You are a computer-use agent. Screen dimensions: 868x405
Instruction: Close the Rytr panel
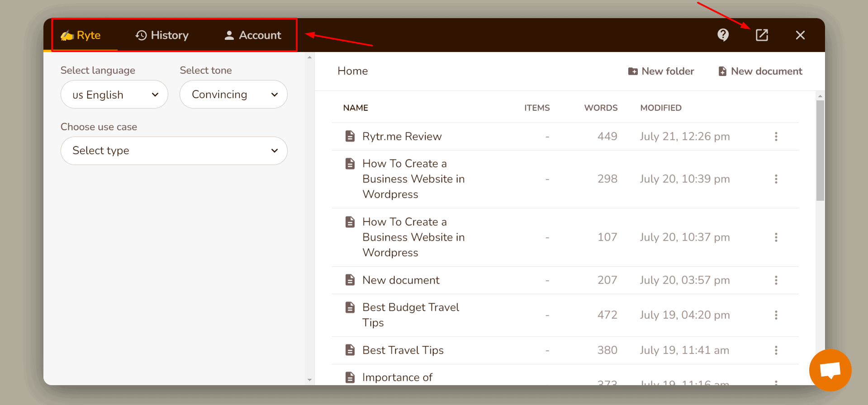800,35
